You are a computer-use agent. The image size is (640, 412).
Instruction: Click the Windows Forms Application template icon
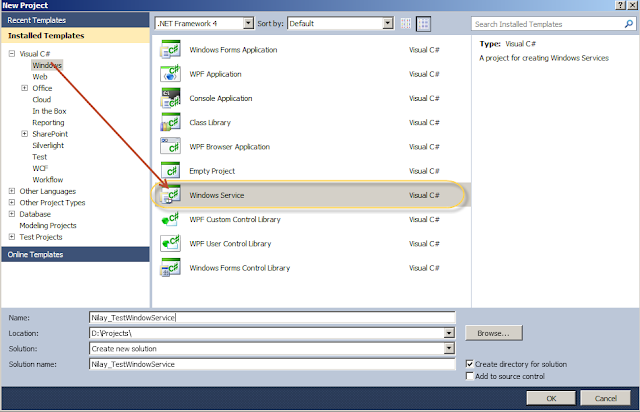[x=171, y=50]
